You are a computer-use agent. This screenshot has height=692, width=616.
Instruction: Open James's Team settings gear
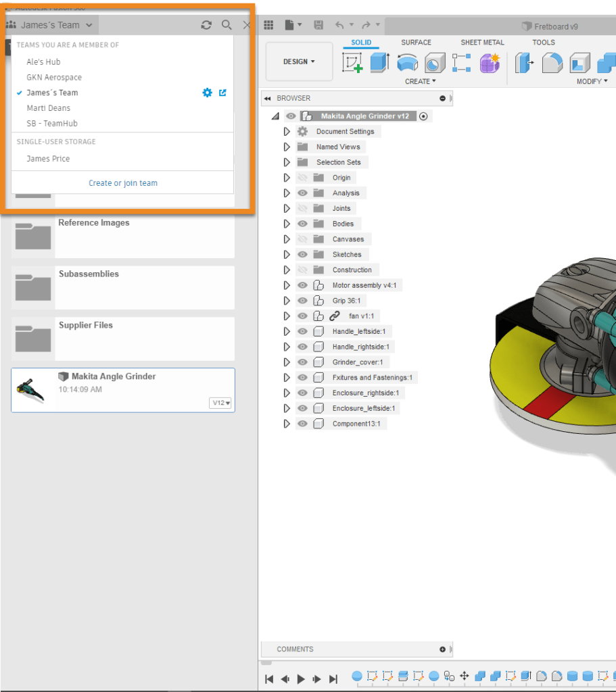click(208, 93)
